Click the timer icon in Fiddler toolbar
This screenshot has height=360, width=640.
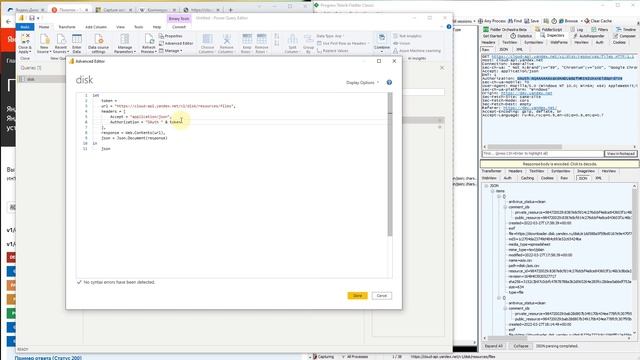(x=554, y=21)
